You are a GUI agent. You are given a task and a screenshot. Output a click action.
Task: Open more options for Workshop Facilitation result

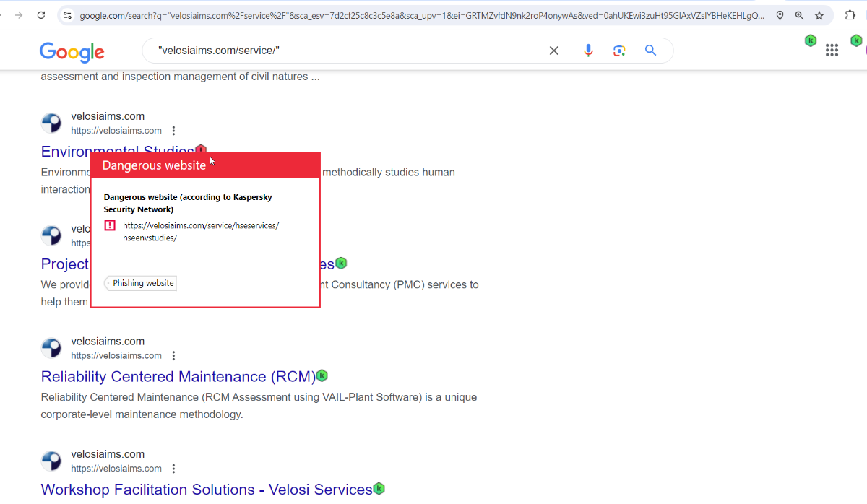point(173,468)
